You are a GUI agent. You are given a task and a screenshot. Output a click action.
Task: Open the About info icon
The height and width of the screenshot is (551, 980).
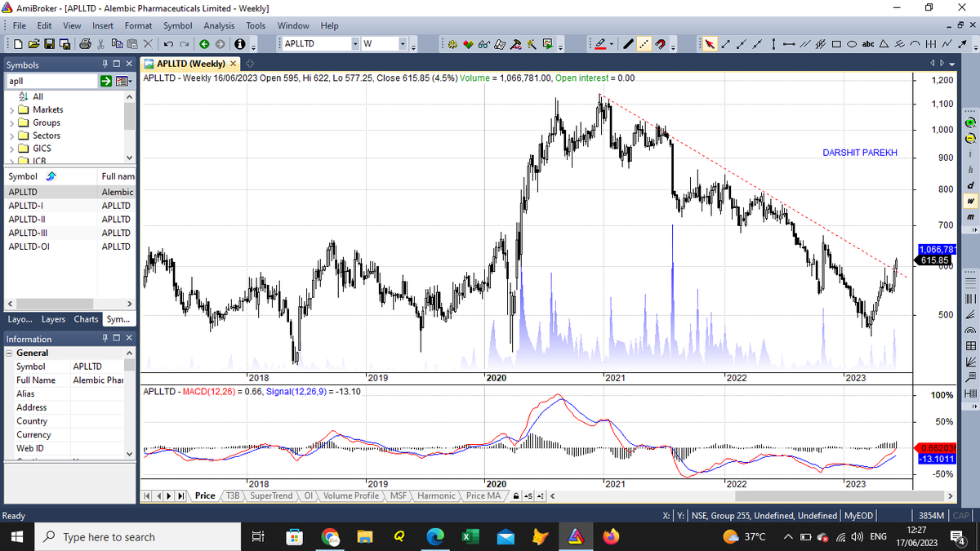[240, 44]
